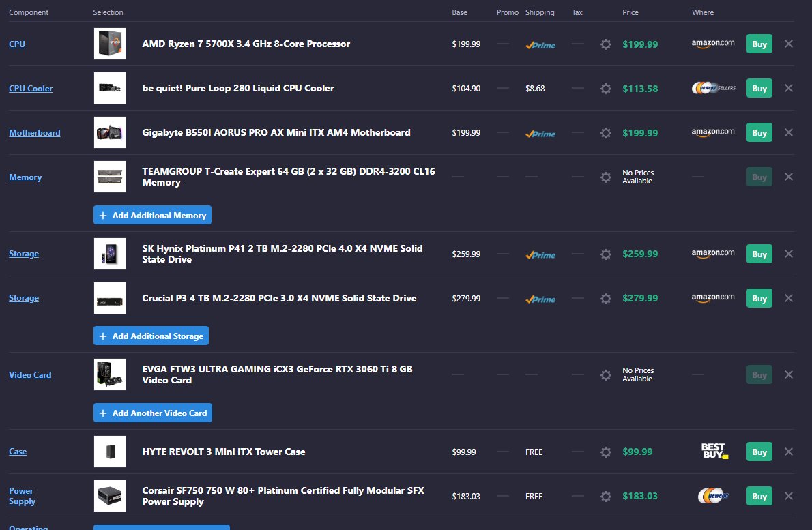Open the Gigabyte B550I AORUS PRO AX product name
The width and height of the screenshot is (812, 530).
276,132
